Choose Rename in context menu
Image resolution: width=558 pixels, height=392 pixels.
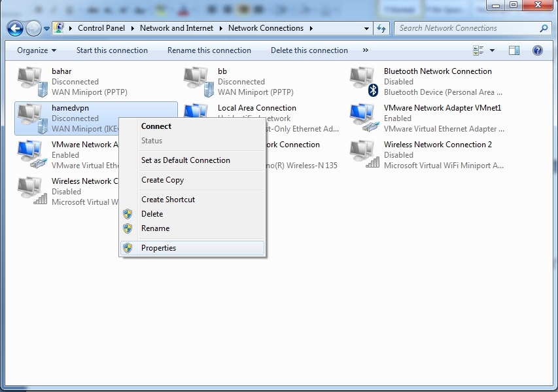[155, 228]
